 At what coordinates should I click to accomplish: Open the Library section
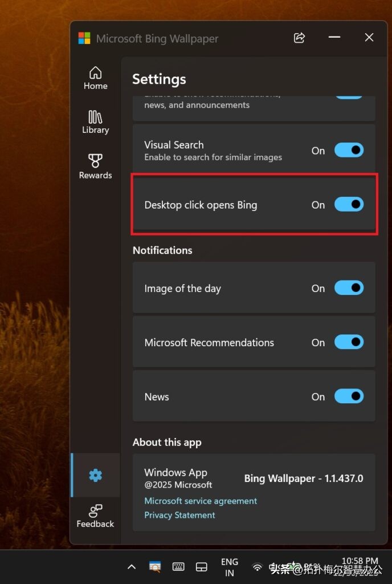click(95, 122)
